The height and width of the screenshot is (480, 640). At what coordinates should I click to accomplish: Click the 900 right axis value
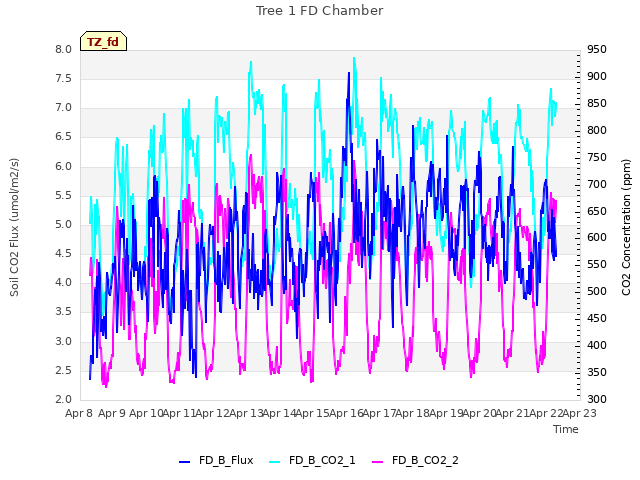coord(597,76)
